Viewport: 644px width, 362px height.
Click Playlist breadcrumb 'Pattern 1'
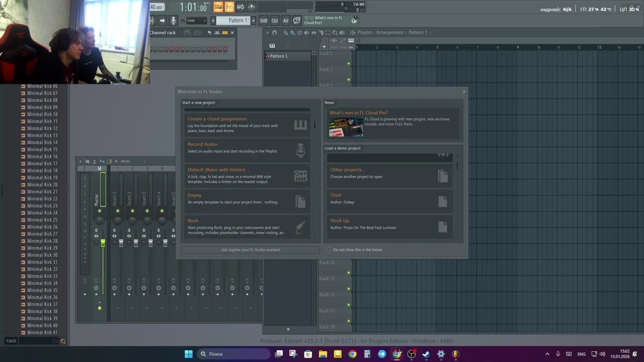tap(418, 33)
